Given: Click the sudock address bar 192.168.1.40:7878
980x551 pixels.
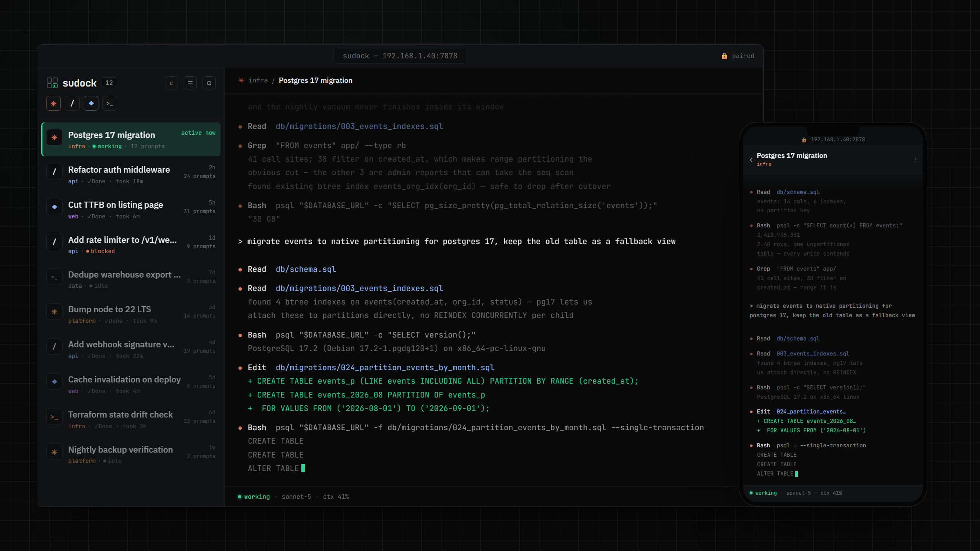Looking at the screenshot, I should pyautogui.click(x=400, y=56).
